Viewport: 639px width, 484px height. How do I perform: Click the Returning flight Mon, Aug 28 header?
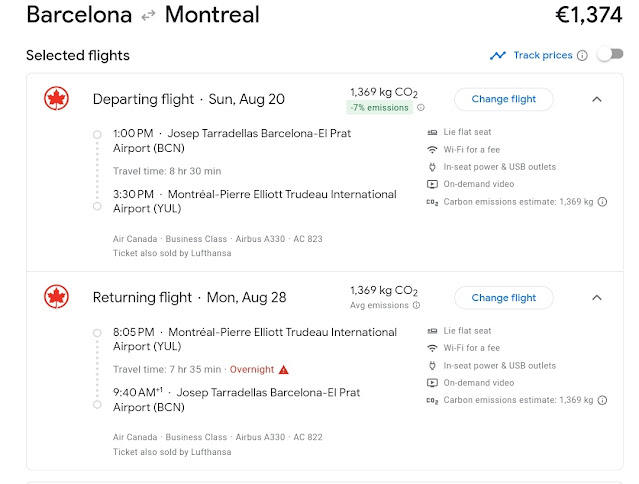[190, 297]
